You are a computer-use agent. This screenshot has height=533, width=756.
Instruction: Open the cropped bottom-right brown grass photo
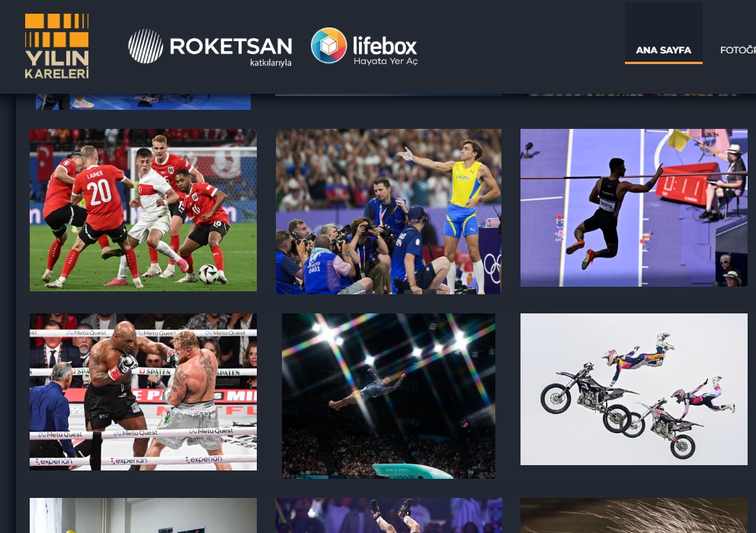click(x=634, y=515)
